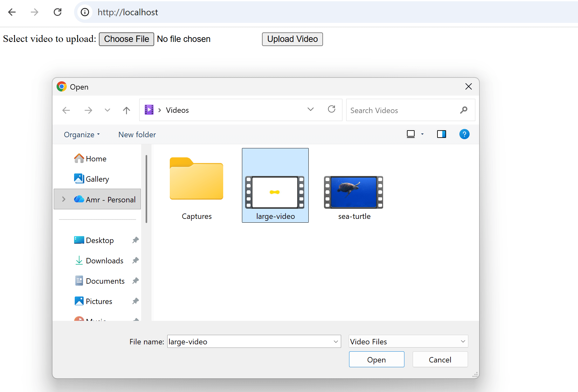Screen dimensions: 578x392
Task: Select the sea-turtle video thumbnail
Action: [354, 193]
